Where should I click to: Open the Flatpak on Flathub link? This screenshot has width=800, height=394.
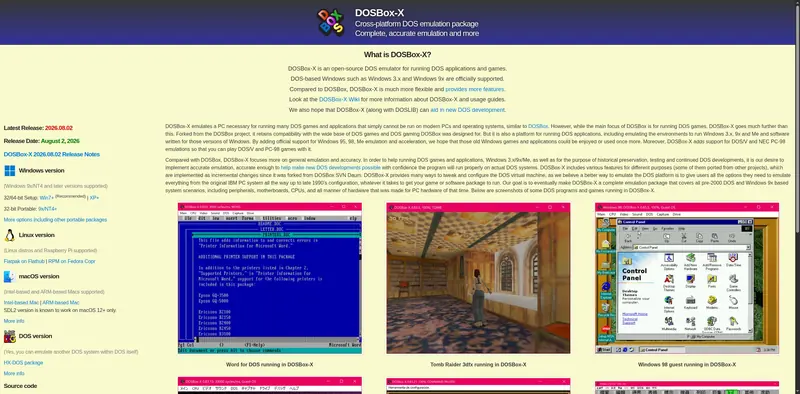[x=24, y=261]
